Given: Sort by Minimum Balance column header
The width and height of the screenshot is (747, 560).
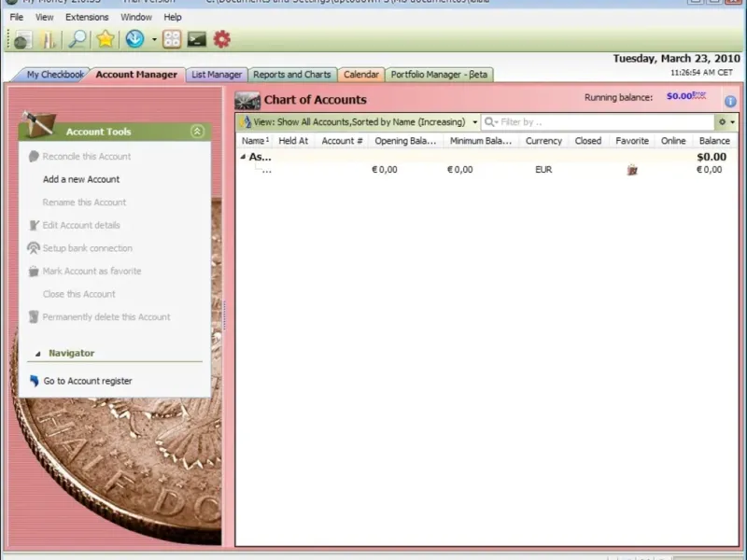Looking at the screenshot, I should pyautogui.click(x=481, y=141).
